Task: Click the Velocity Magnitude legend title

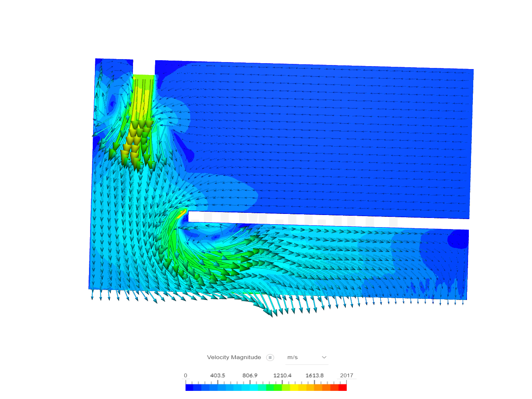Action: point(234,357)
